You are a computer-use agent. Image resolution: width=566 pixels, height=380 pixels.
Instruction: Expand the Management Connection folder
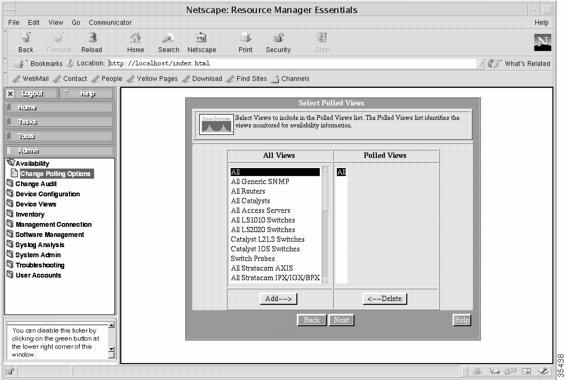pos(49,224)
